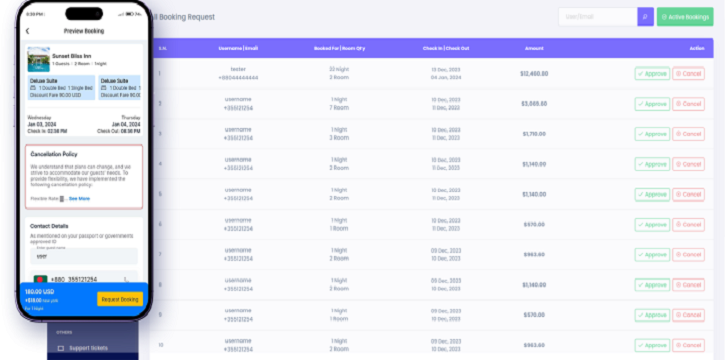Click the '22 Night' booked-for cell
The image size is (725, 360).
pos(339,69)
